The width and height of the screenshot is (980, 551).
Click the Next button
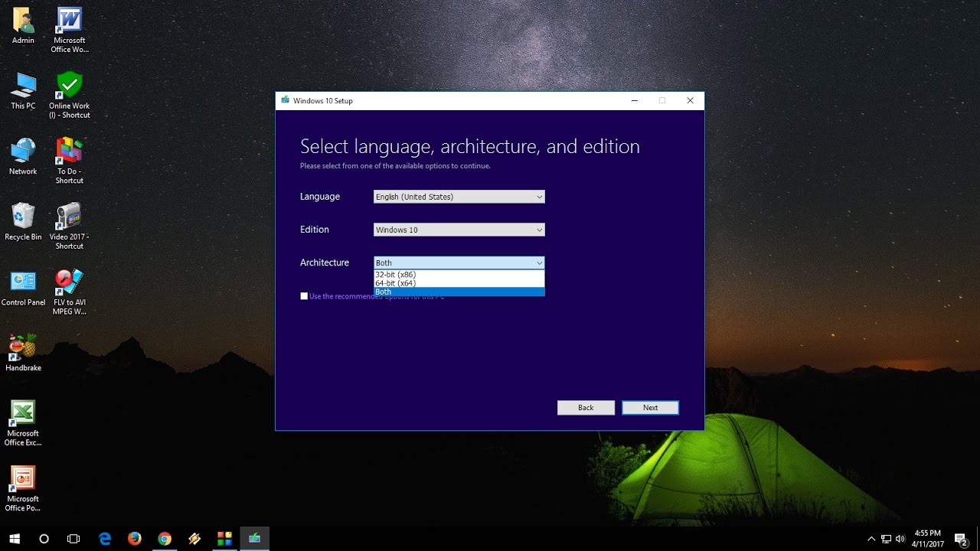pyautogui.click(x=650, y=408)
